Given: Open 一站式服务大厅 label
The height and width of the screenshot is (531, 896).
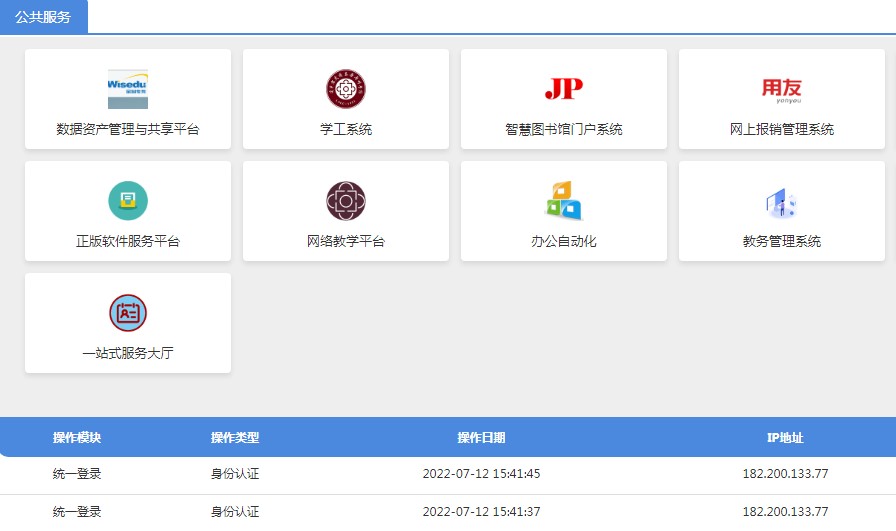Looking at the screenshot, I should [128, 353].
